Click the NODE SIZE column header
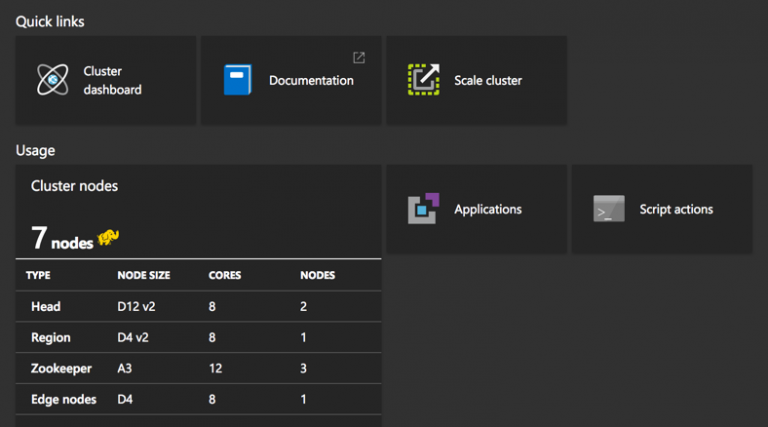Screen dimensions: 768x427 [142, 275]
